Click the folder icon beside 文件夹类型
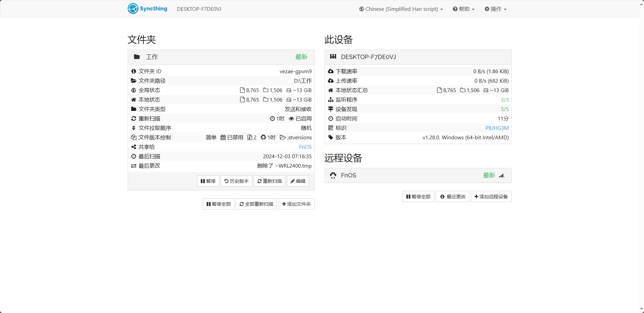The height and width of the screenshot is (313, 644). point(134,109)
